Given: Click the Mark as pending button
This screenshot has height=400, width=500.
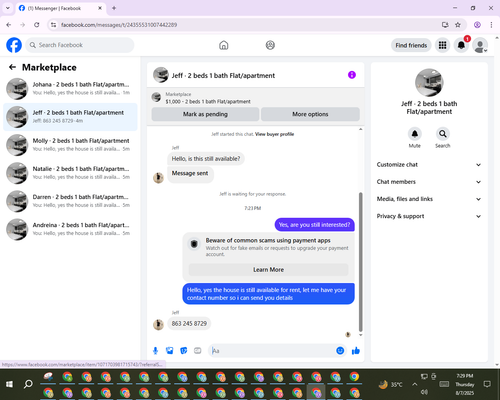Looking at the screenshot, I should pos(205,114).
